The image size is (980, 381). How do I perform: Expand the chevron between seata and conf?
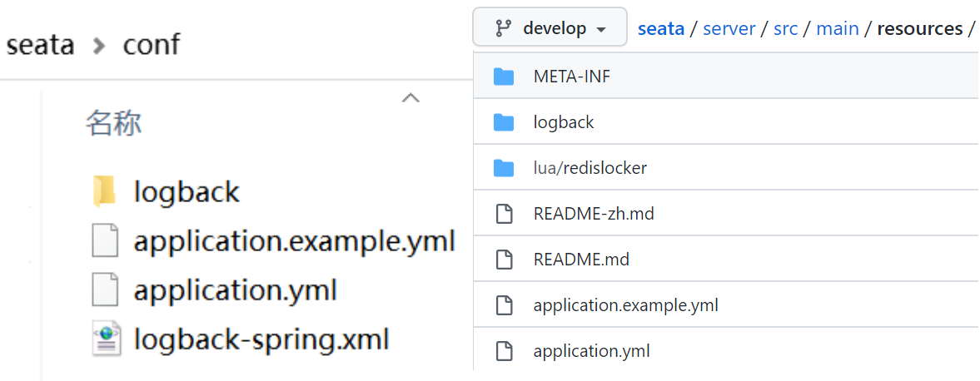(99, 45)
